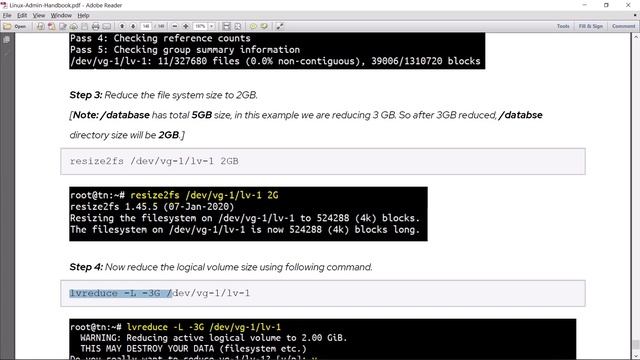The image size is (640, 360).
Task: Click 'directory size will be 2GB' text
Action: (127, 135)
